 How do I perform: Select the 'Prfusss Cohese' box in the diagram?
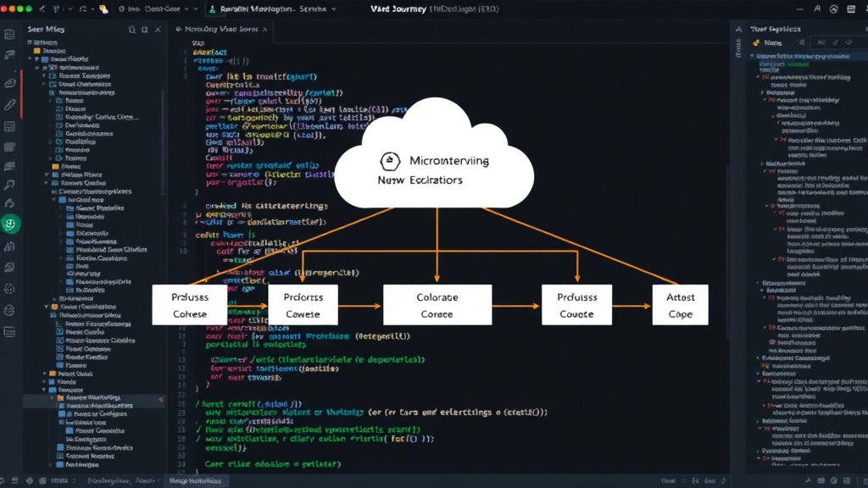pos(190,305)
